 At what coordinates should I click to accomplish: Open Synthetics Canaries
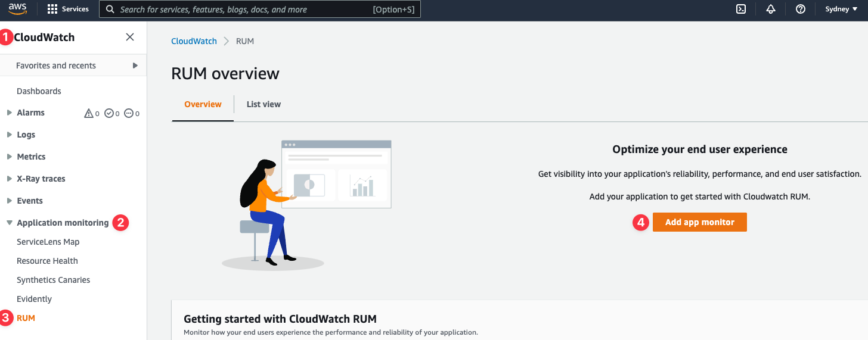click(54, 280)
